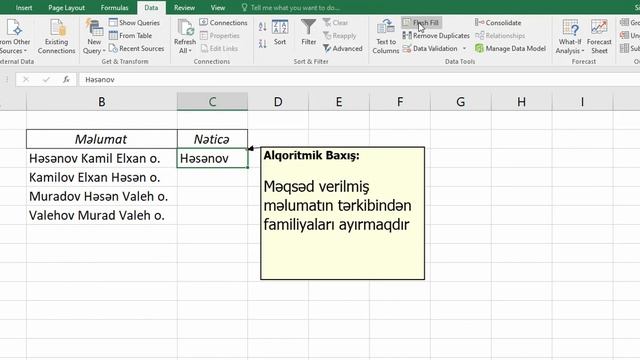Open Existing Connections
This screenshot has height=360, width=640.
(x=56, y=37)
